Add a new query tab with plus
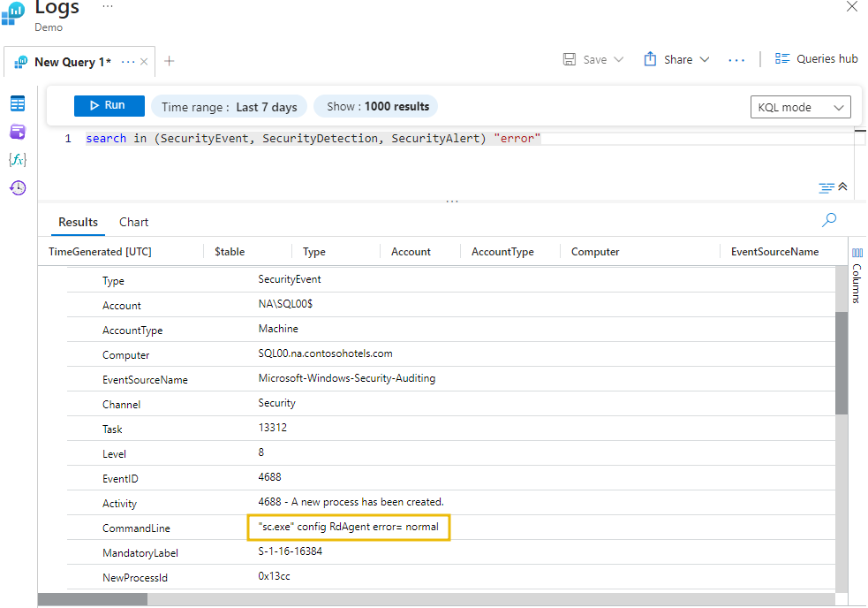The image size is (868, 608). pyautogui.click(x=170, y=61)
